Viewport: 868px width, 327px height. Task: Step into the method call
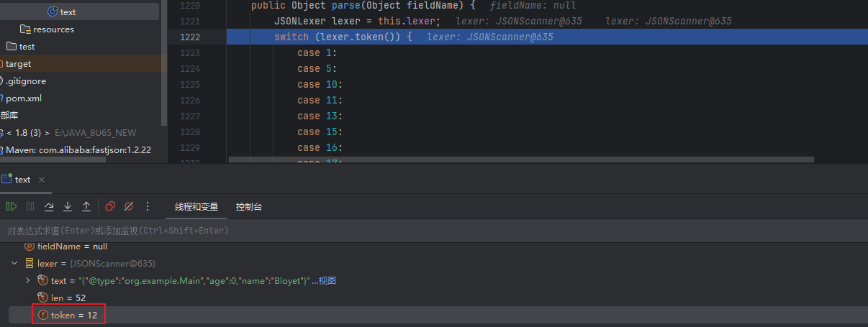68,206
